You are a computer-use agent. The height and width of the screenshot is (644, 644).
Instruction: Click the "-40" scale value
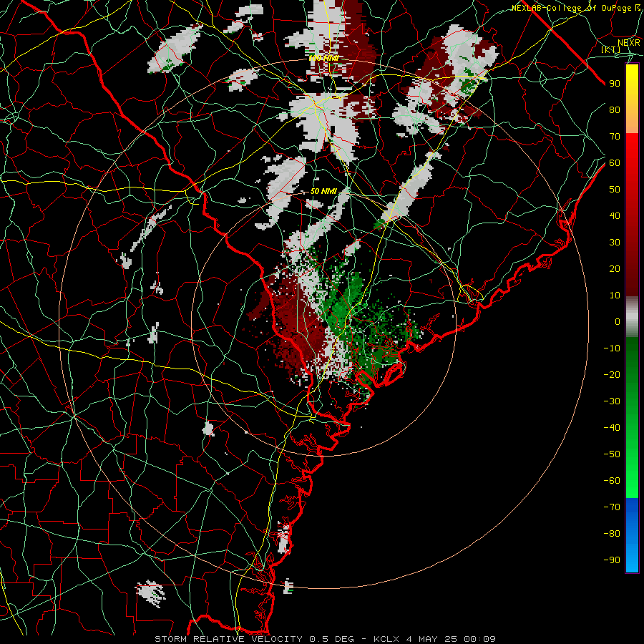[612, 428]
